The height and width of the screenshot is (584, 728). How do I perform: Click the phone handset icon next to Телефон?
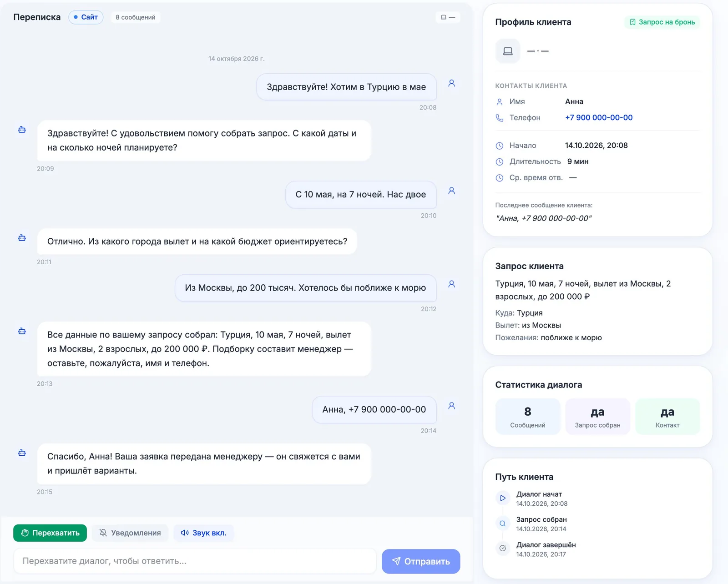pos(500,118)
